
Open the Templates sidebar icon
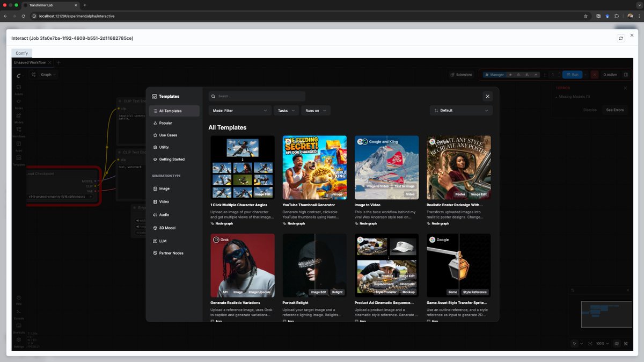tap(19, 159)
